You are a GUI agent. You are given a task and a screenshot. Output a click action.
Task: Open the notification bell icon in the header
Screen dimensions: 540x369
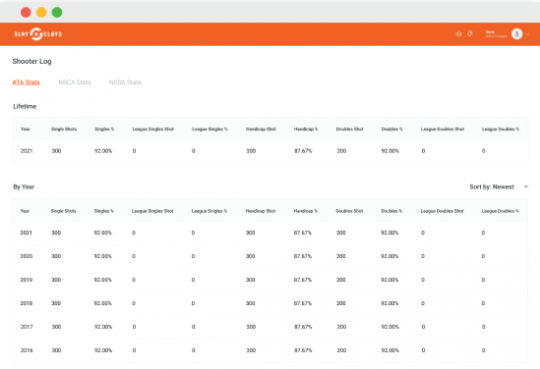(470, 34)
